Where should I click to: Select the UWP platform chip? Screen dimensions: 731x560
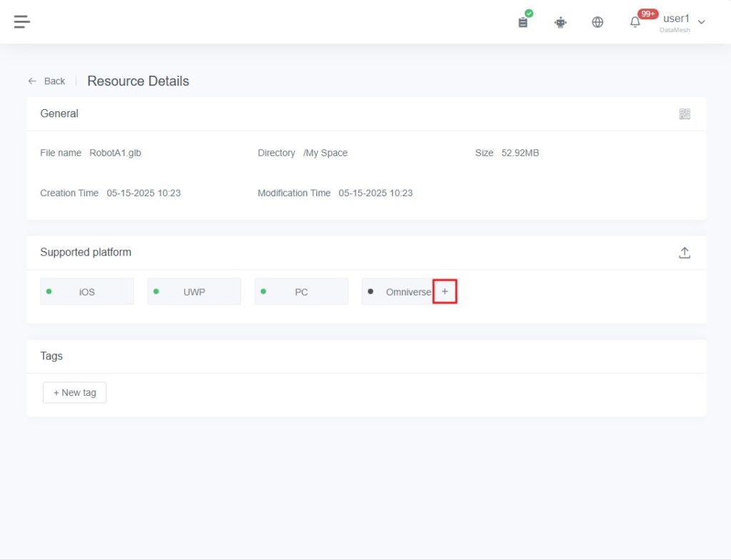[194, 292]
